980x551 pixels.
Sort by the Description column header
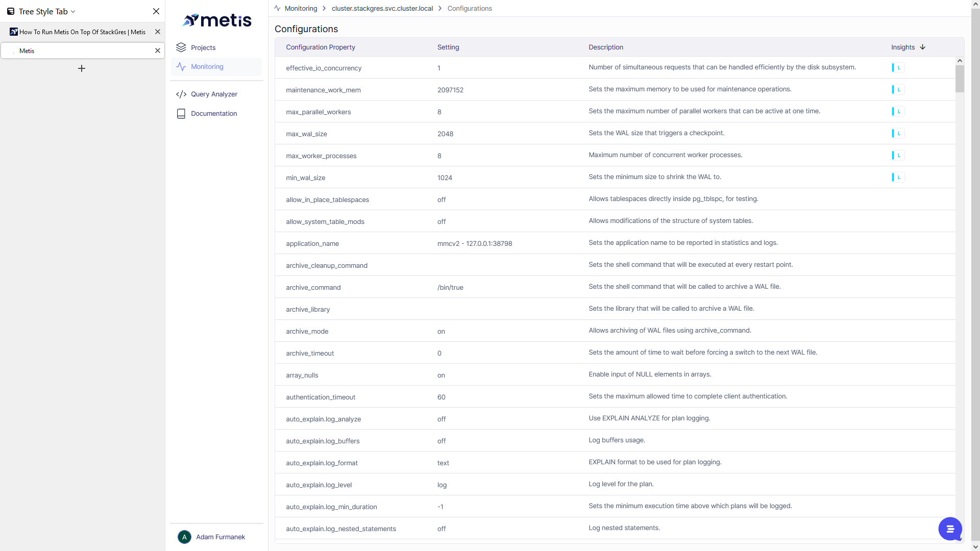pyautogui.click(x=606, y=47)
